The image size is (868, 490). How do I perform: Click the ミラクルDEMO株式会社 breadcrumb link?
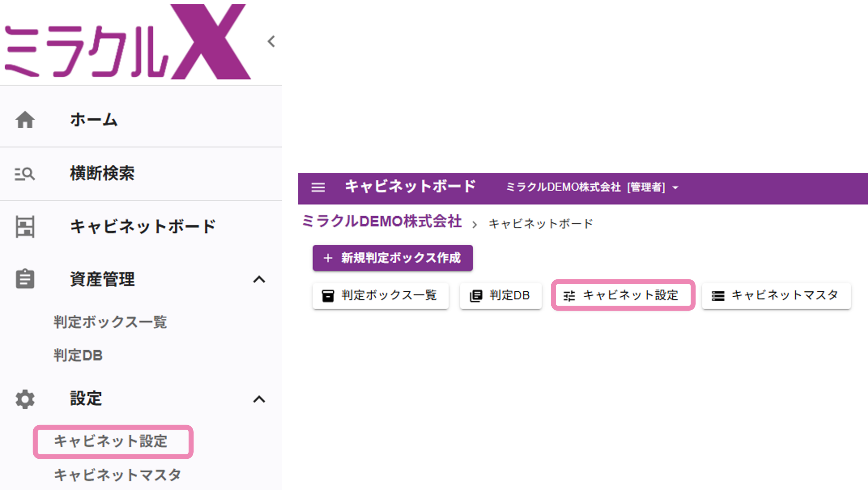click(382, 221)
